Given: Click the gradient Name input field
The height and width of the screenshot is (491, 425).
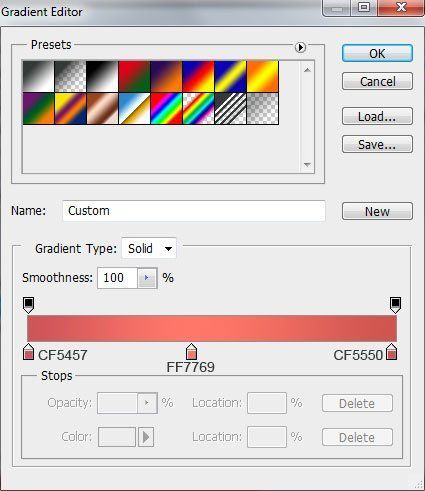Looking at the screenshot, I should coord(194,211).
